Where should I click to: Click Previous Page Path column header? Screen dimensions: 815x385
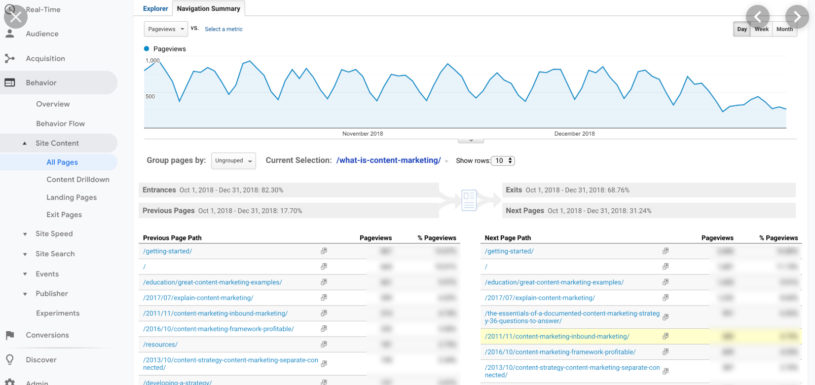172,238
